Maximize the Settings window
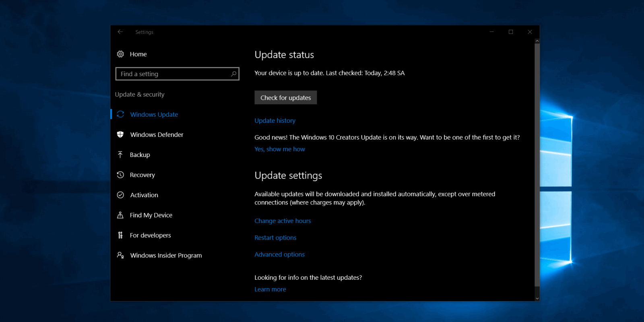 [511, 32]
